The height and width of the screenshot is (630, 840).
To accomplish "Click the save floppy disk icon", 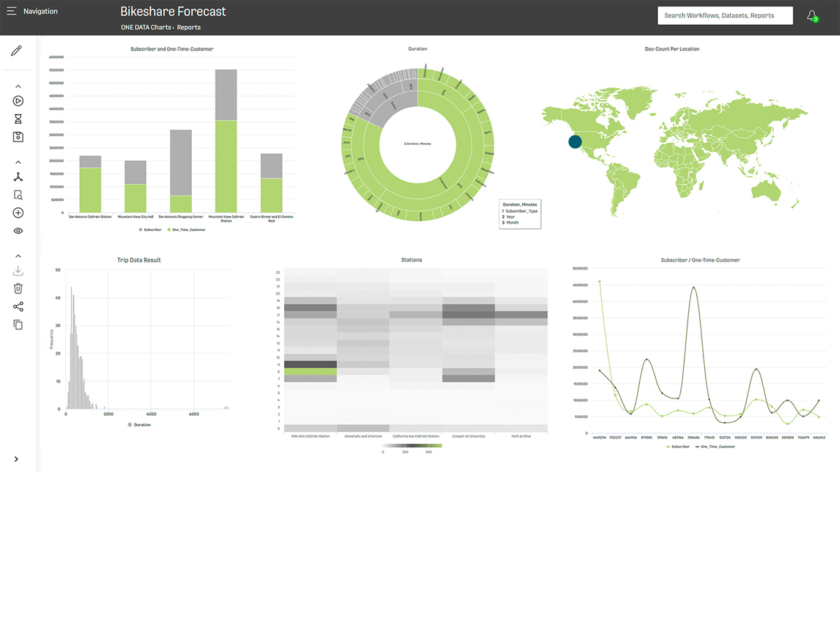I will pos(18,137).
